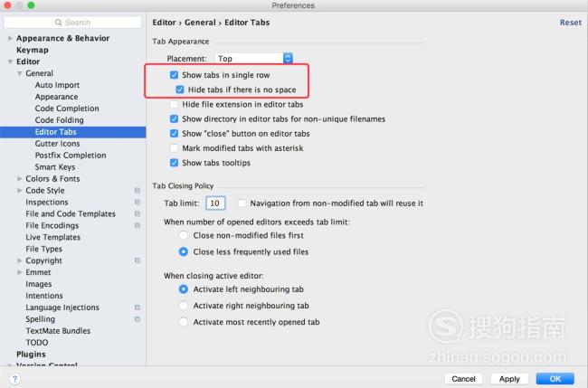The height and width of the screenshot is (388, 588).
Task: Click the Cancel button
Action: [x=463, y=379]
